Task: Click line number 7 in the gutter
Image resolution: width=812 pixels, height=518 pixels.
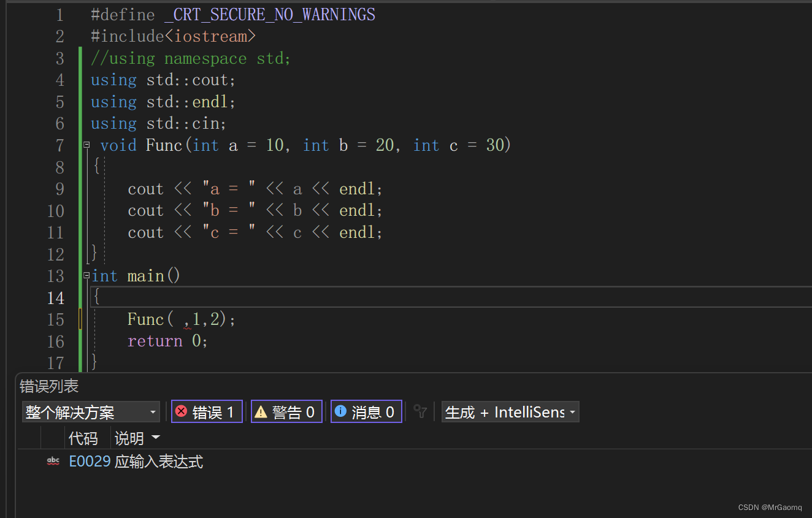Action: [x=59, y=145]
